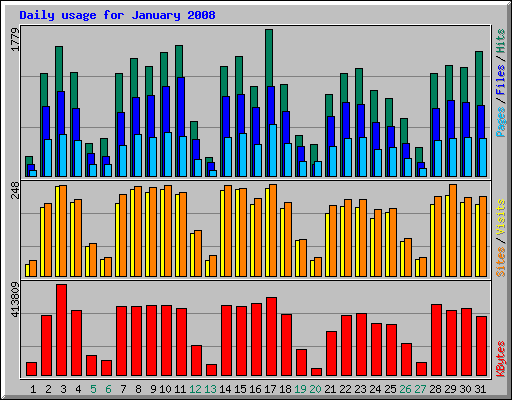Select green weekend day number 12
The width and height of the screenshot is (512, 400).
coord(195,389)
